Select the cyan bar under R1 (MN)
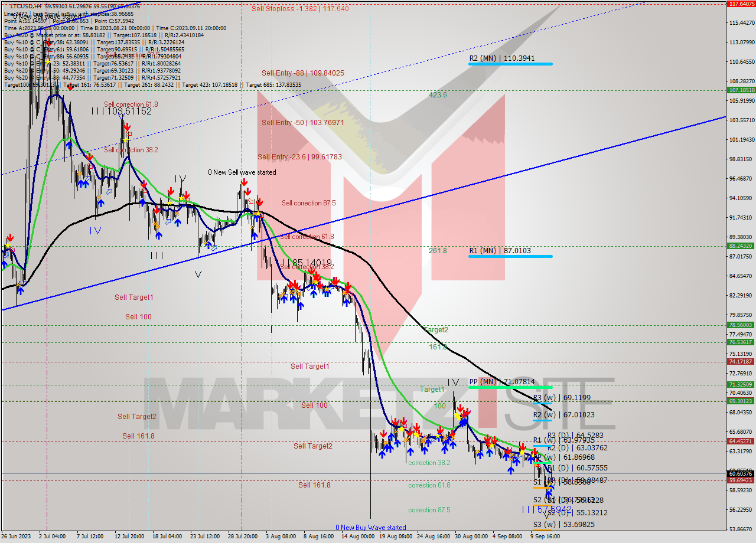 (510, 256)
